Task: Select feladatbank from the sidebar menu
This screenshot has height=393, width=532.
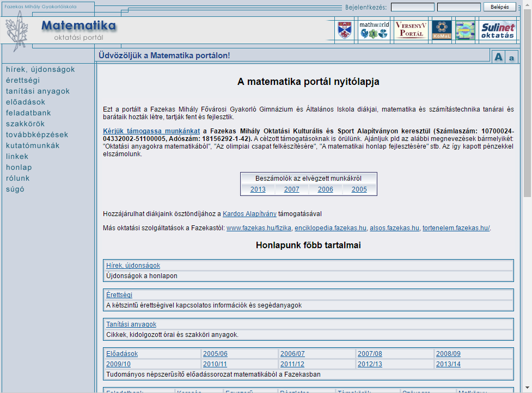Action: [28, 113]
